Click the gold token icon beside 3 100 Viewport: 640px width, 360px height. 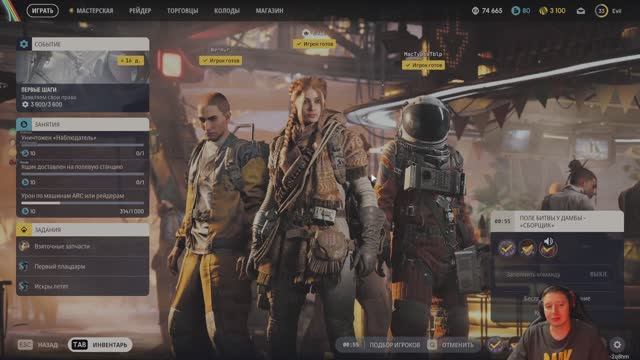click(543, 11)
